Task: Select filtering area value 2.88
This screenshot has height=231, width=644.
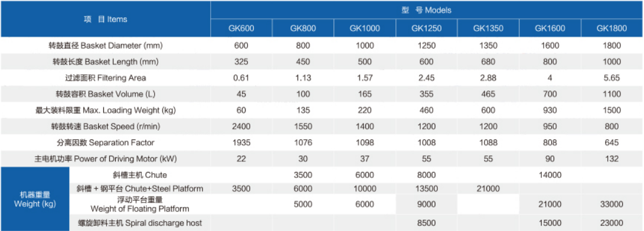Action: [x=488, y=77]
